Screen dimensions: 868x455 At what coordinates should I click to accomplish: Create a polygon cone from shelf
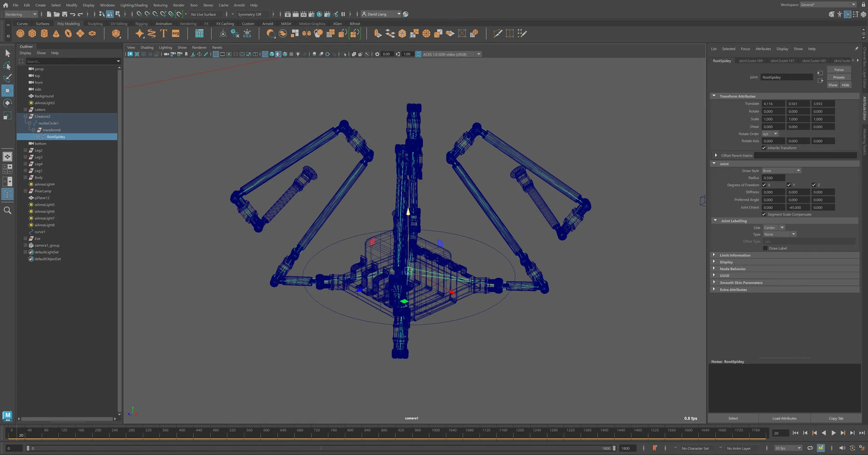(56, 33)
